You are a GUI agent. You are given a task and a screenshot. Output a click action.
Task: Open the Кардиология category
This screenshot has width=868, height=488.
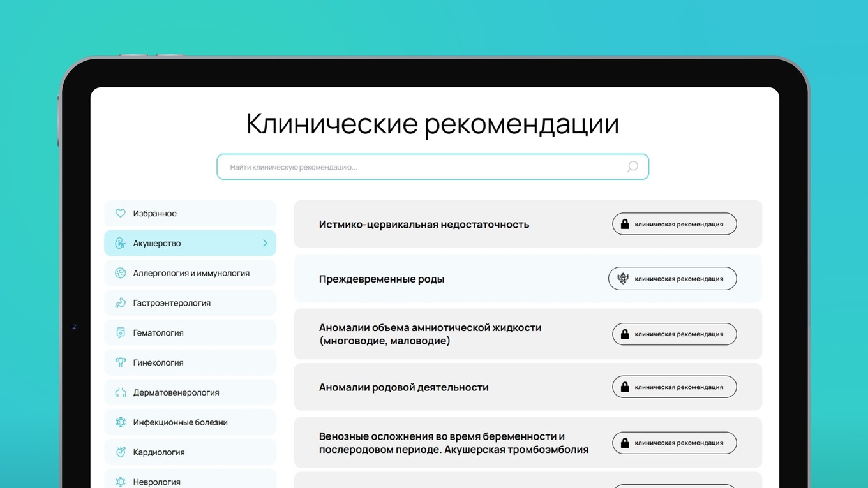[x=190, y=452]
